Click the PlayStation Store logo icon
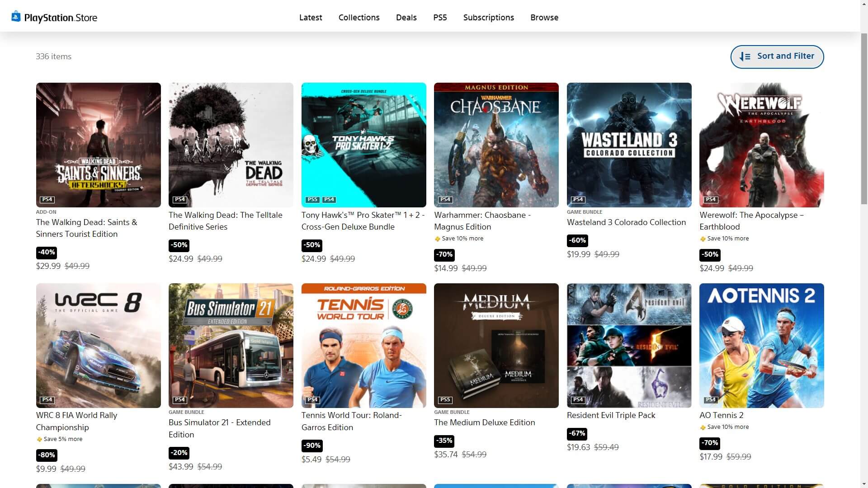Image resolution: width=868 pixels, height=488 pixels. (x=16, y=17)
